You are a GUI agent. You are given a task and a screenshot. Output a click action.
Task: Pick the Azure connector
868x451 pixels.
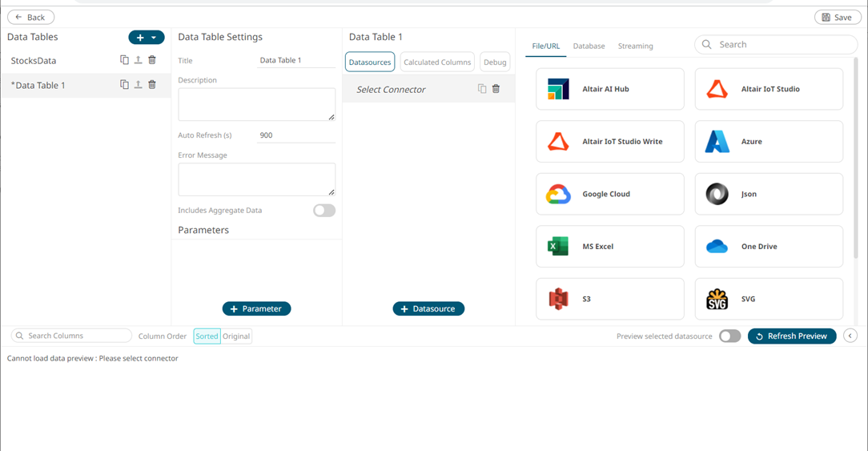[x=768, y=142]
